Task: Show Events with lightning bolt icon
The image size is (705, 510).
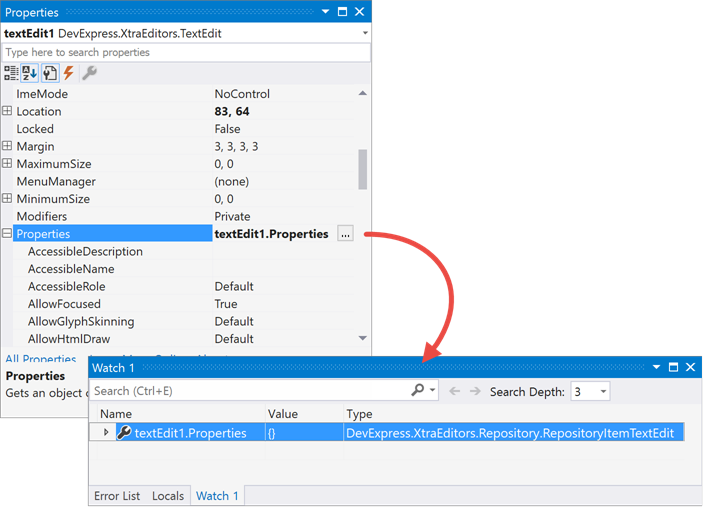Action: pyautogui.click(x=69, y=73)
